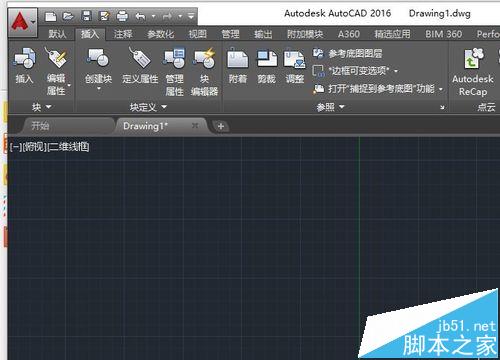This screenshot has height=360, width=500.
Task: Open a file using the folder icon
Action: point(68,16)
